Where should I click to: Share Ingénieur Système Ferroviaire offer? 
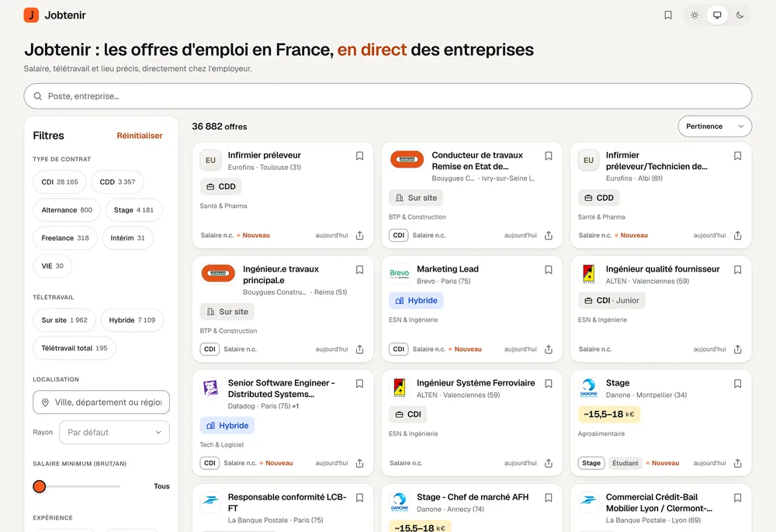tap(549, 463)
